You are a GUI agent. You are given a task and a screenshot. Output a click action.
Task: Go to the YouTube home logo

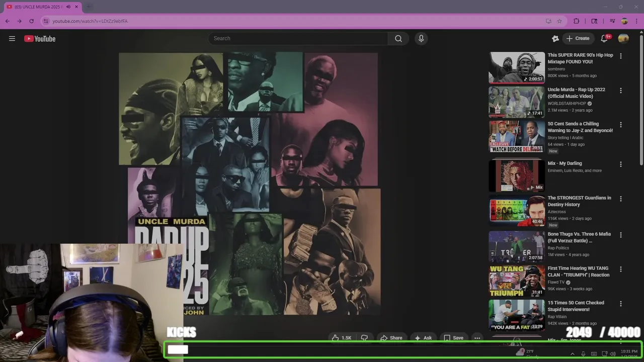[x=40, y=39]
